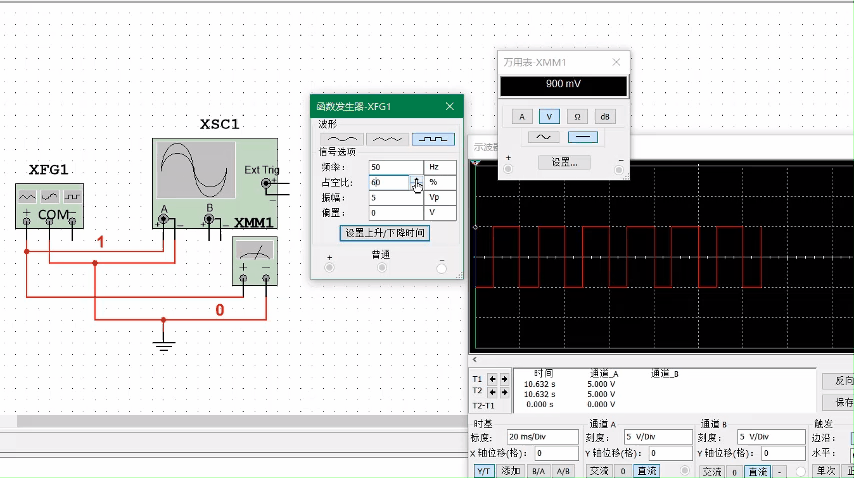Click channel B minus invert button
The image size is (854, 478).
coord(779,471)
